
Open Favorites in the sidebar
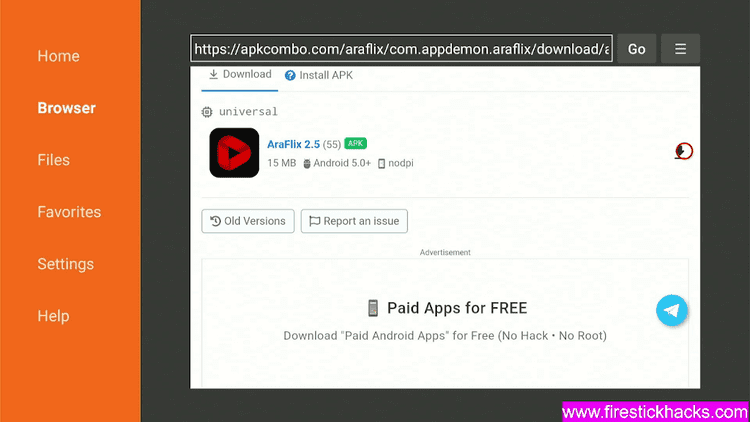[69, 212]
